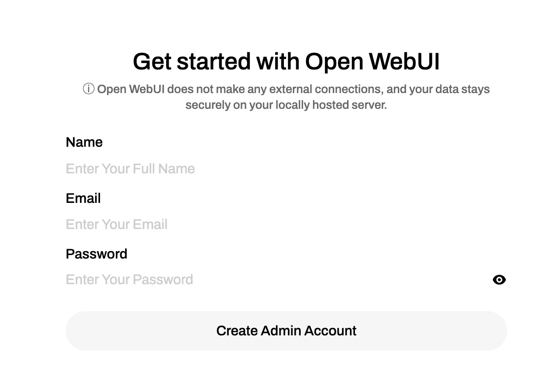Click the Name field label
This screenshot has height=392, width=558.
point(84,142)
